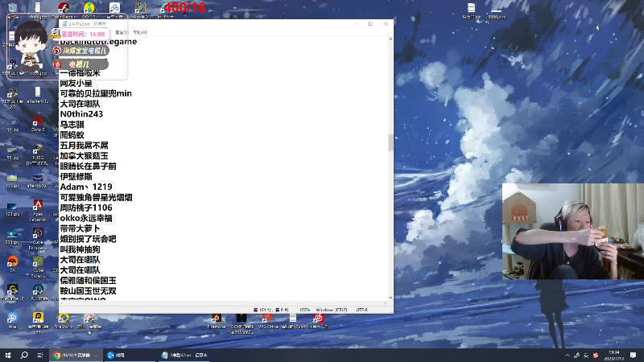Click the line '爬蚂蚁' in Notepad

[x=72, y=135]
